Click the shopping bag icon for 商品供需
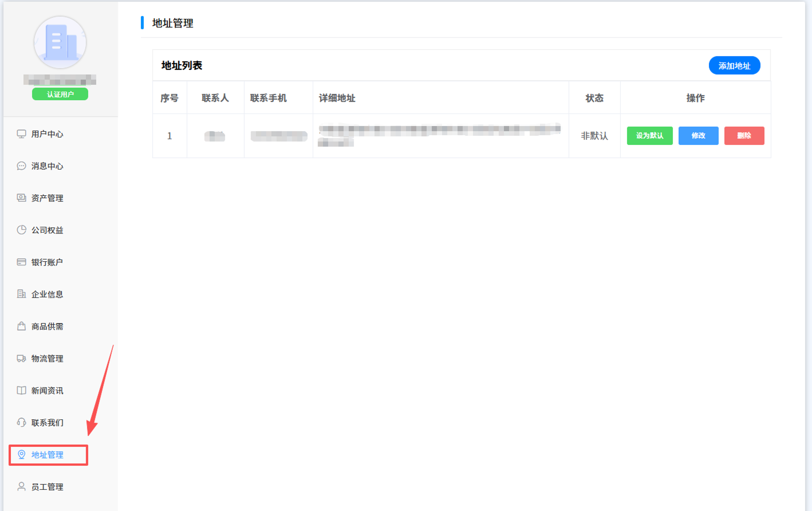 tap(22, 326)
